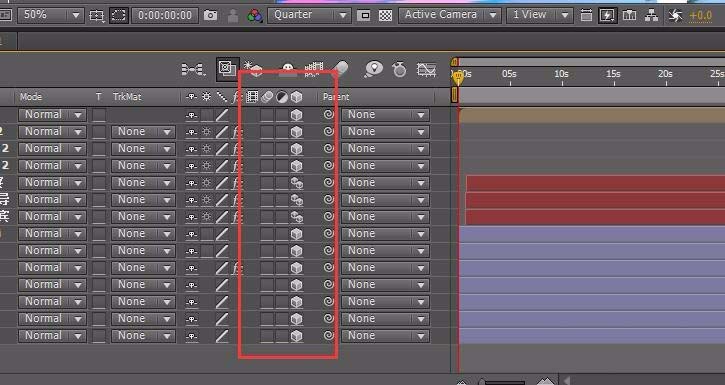The image size is (725, 385).
Task: Enable frame blending with the filmstrip icon
Action: pos(313,69)
